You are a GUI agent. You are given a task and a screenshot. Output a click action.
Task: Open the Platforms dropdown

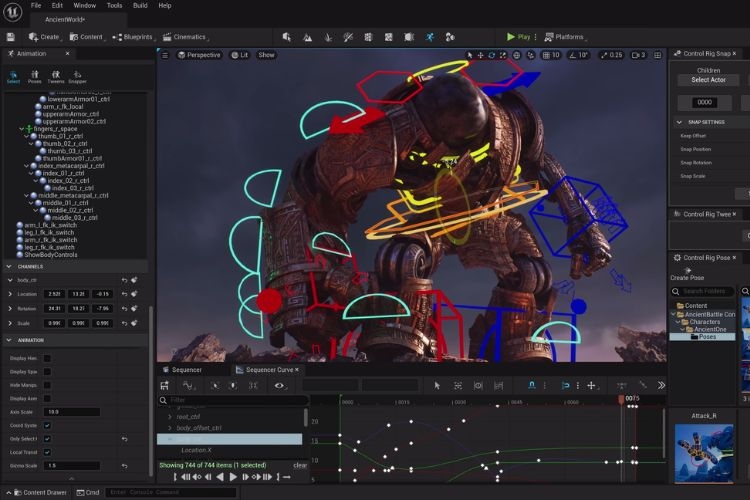(x=565, y=37)
